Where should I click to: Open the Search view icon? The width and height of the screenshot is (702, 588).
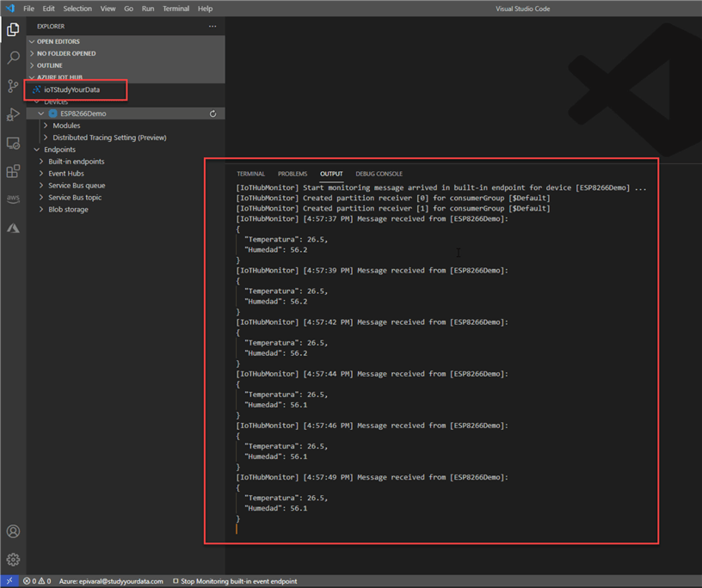click(x=13, y=58)
